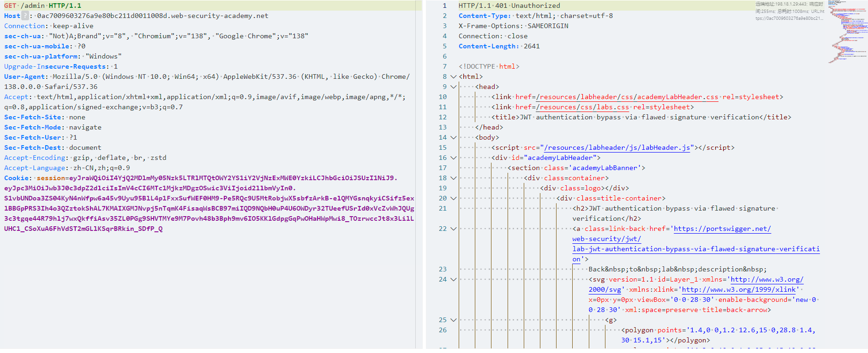Screen dimensions: 868x353
Task: Fold the link-back anchor at line 22
Action: (x=453, y=229)
